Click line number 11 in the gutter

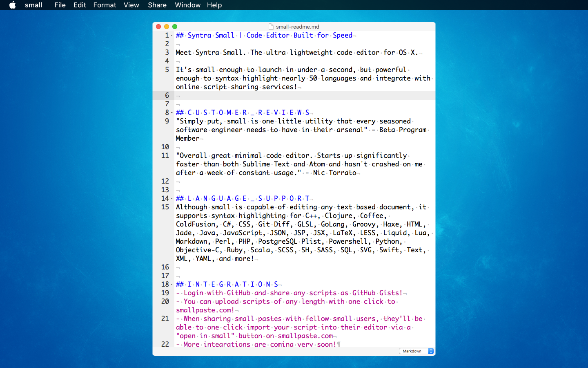[165, 155]
